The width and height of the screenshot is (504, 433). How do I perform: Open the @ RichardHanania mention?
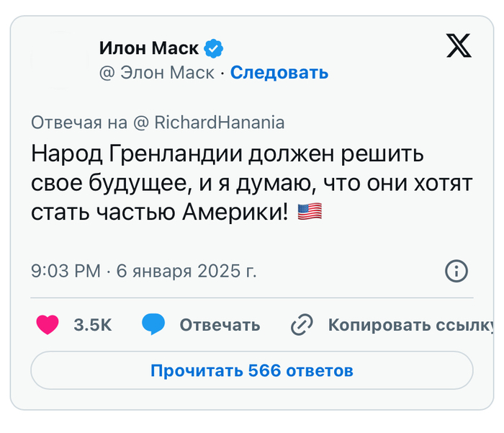click(210, 122)
